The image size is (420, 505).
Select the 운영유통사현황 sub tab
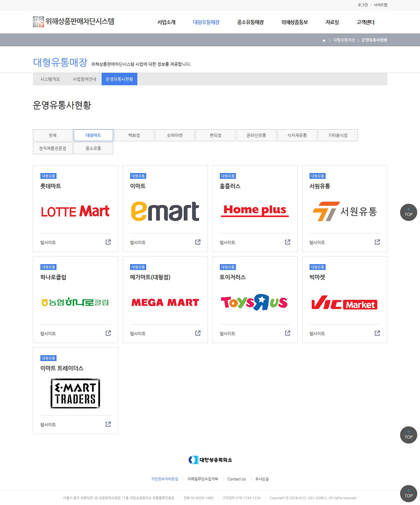tap(119, 79)
